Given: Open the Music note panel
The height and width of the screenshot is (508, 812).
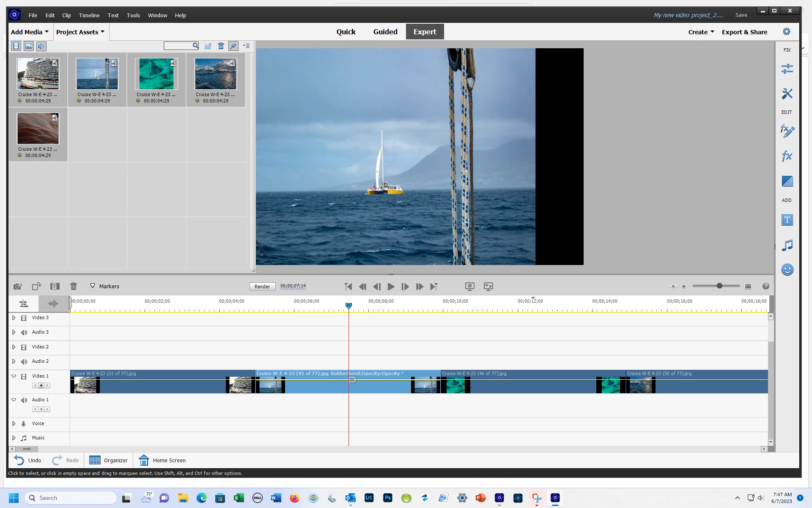Looking at the screenshot, I should 787,245.
